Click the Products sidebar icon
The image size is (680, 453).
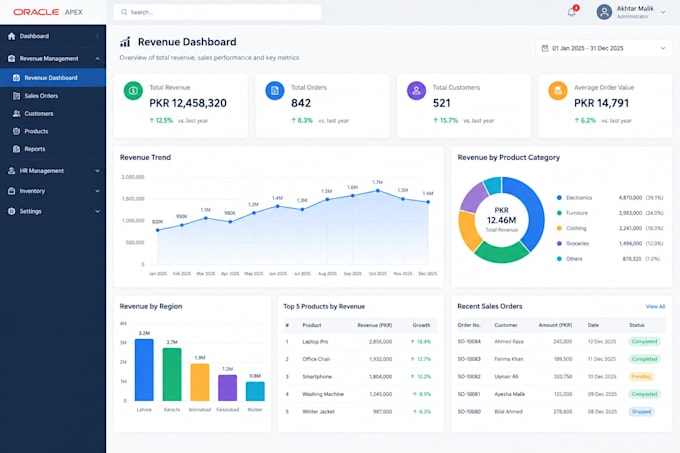(x=16, y=131)
